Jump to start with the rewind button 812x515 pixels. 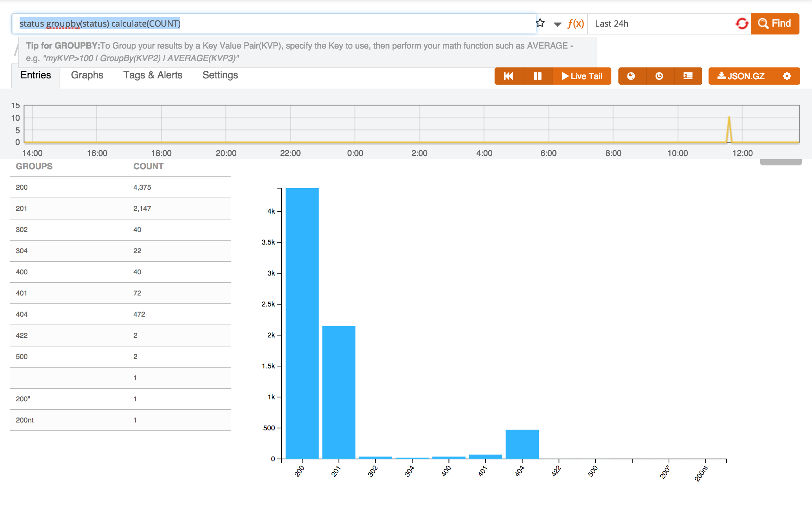[x=509, y=76]
